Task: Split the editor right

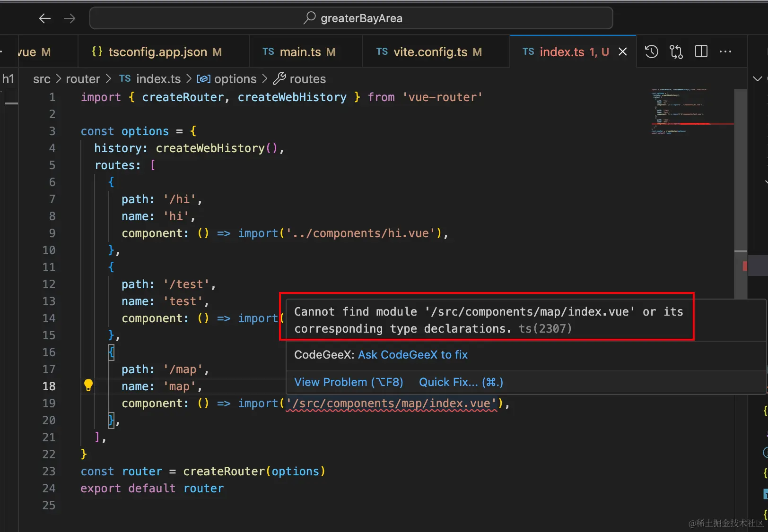Action: 701,51
